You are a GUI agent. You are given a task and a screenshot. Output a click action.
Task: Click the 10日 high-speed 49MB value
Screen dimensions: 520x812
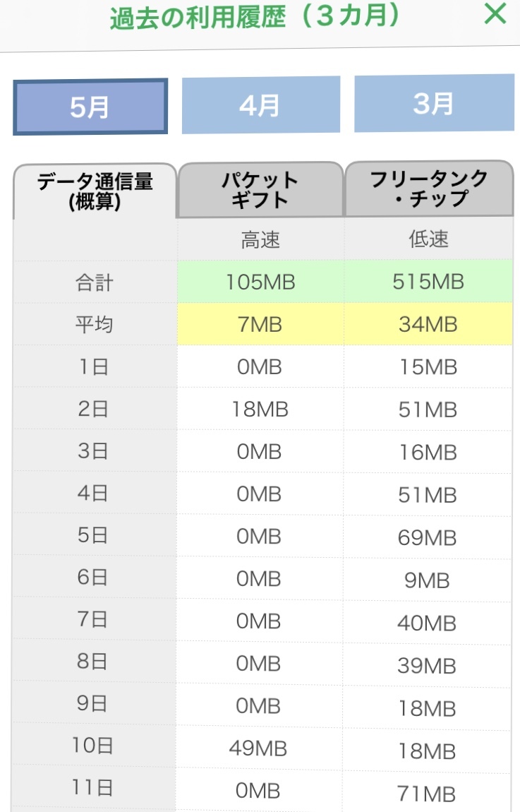tap(260, 748)
